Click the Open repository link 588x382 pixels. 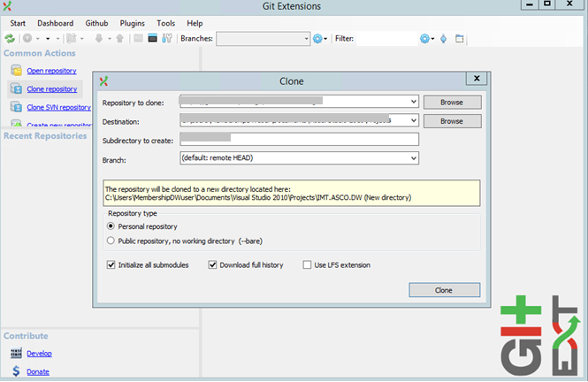pyautogui.click(x=52, y=71)
